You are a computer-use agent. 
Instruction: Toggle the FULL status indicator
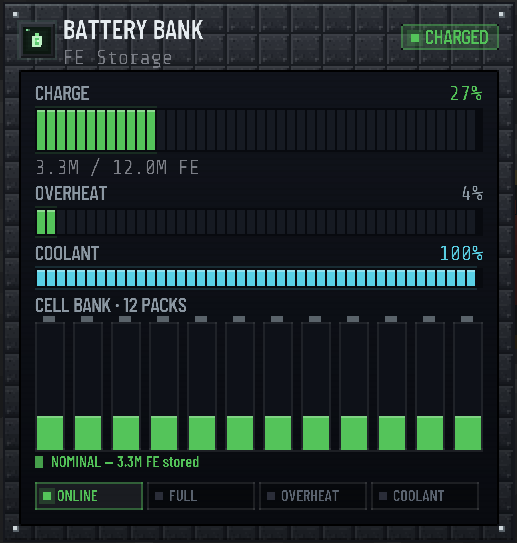coord(201,496)
